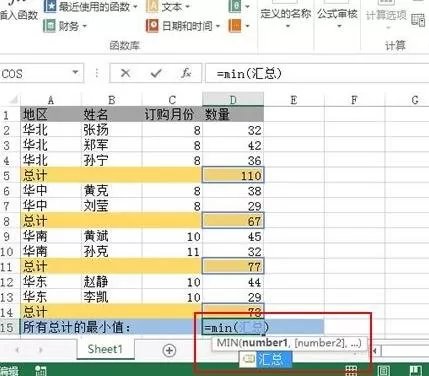Select column G header
The width and height of the screenshot is (429, 376).
pyautogui.click(x=407, y=100)
